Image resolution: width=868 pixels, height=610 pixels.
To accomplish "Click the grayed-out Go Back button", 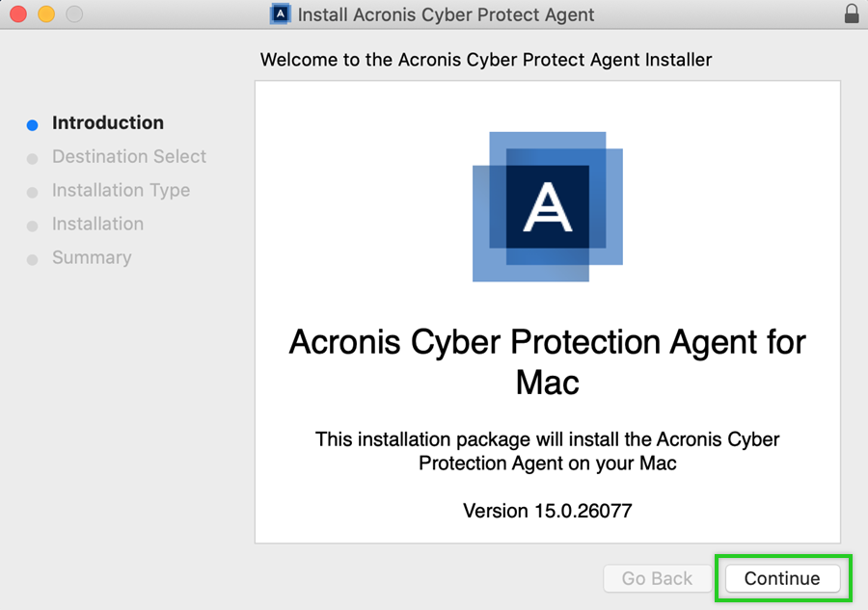I will pyautogui.click(x=657, y=578).
